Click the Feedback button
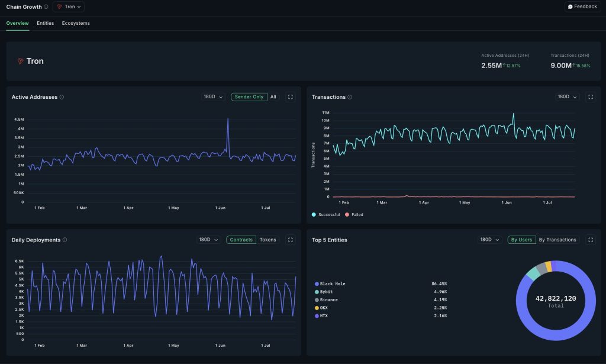Image resolution: width=606 pixels, height=364 pixels. [x=582, y=7]
